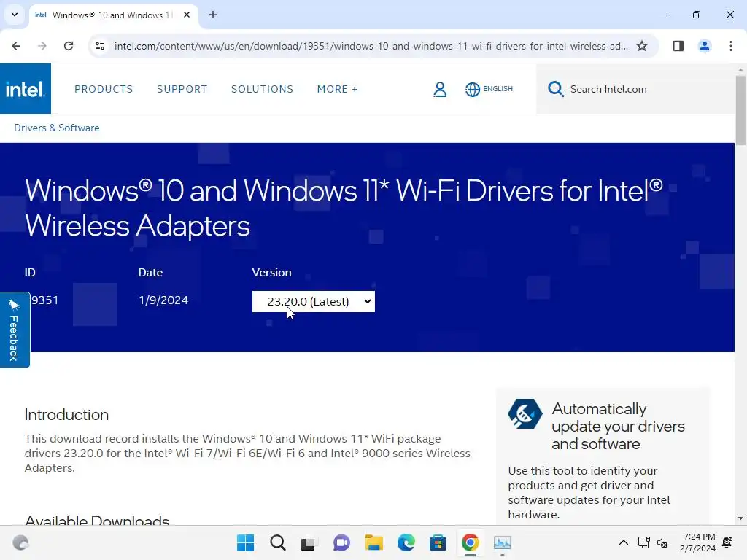Click the globe language icon
747x560 pixels.
[x=472, y=89]
